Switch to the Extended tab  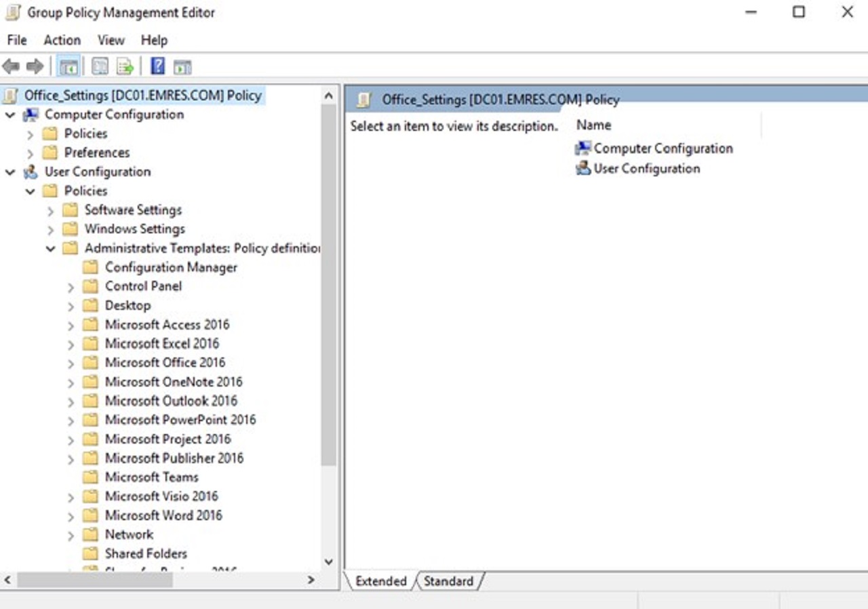coord(380,581)
